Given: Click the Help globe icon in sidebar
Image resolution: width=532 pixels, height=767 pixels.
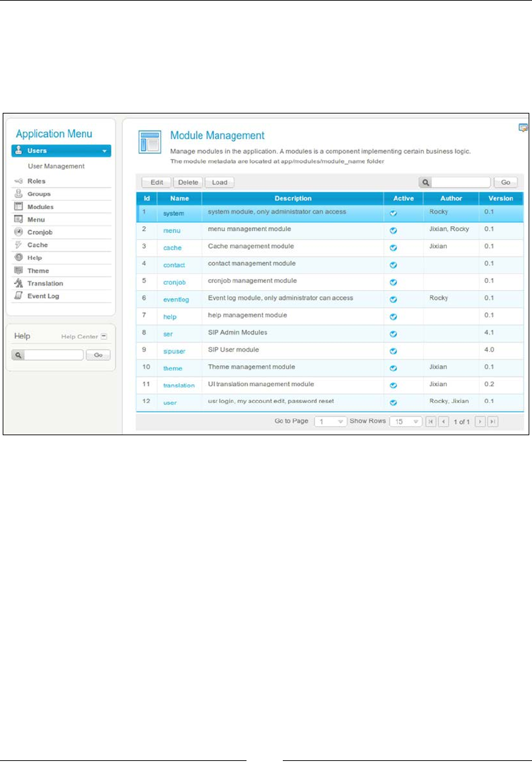Looking at the screenshot, I should 19,257.
